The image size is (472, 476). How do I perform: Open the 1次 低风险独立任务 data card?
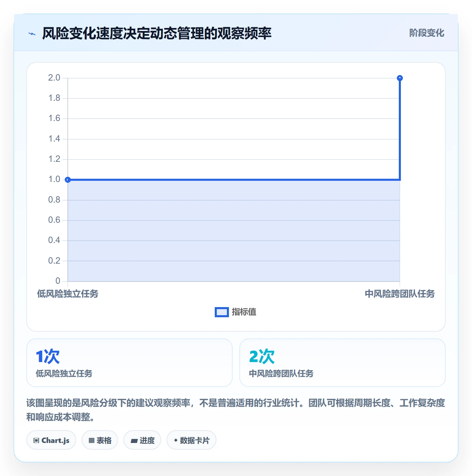pyautogui.click(x=129, y=363)
